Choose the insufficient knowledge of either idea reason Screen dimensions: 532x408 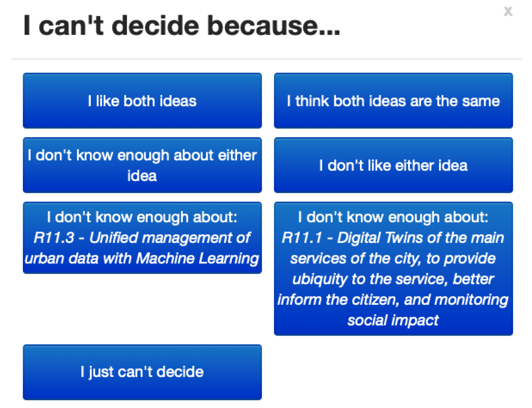coord(142,165)
